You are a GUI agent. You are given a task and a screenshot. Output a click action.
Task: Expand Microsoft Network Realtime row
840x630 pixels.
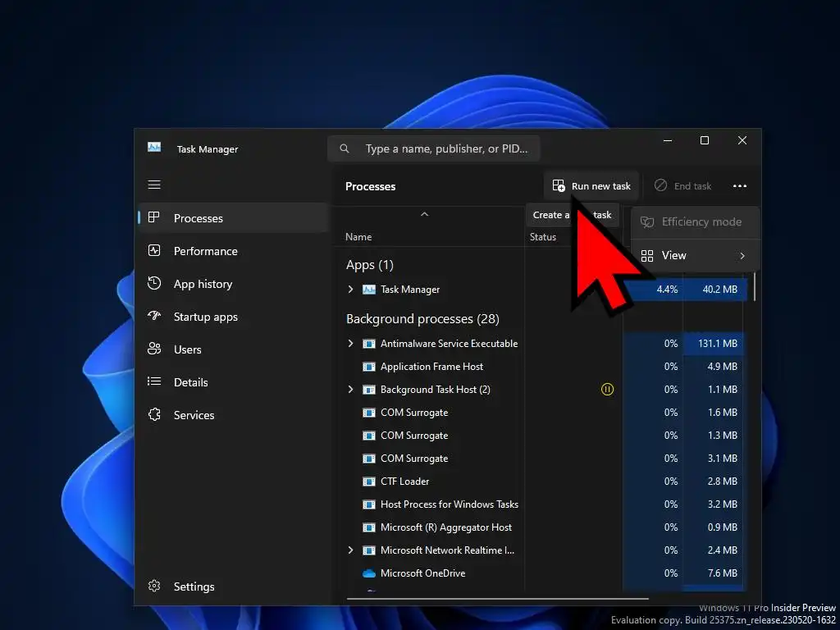(x=350, y=550)
